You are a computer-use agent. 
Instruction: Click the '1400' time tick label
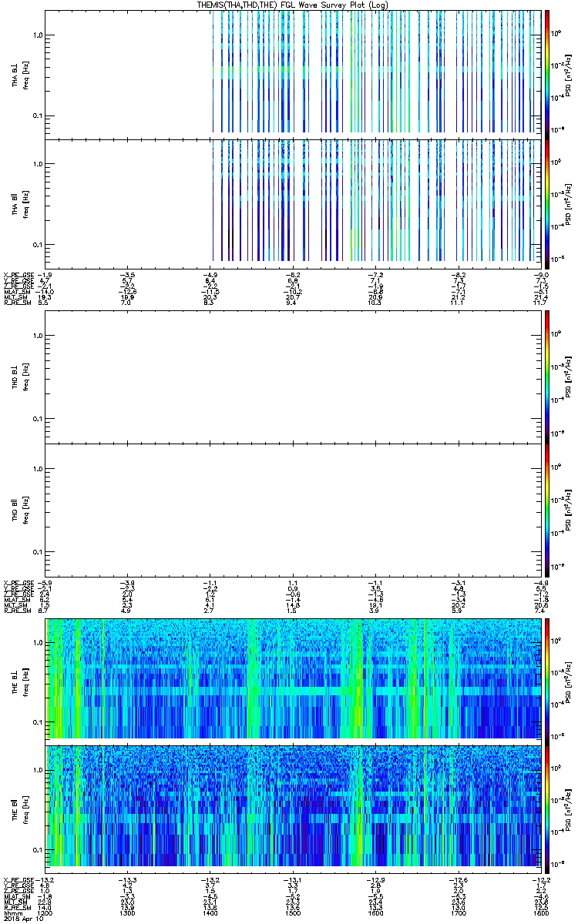(x=210, y=914)
